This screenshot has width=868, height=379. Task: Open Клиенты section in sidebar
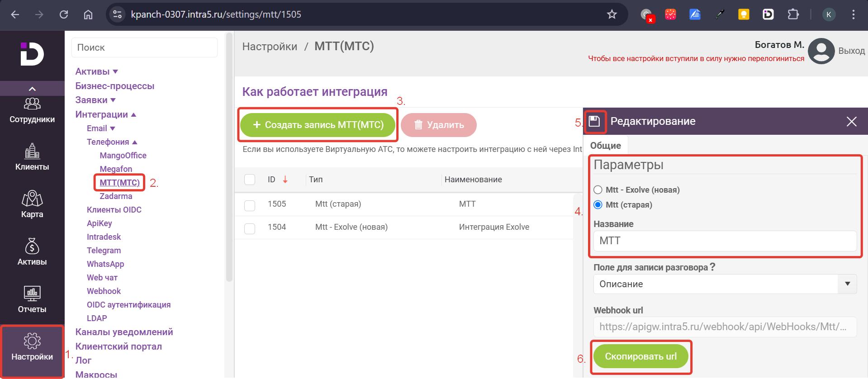coord(32,157)
